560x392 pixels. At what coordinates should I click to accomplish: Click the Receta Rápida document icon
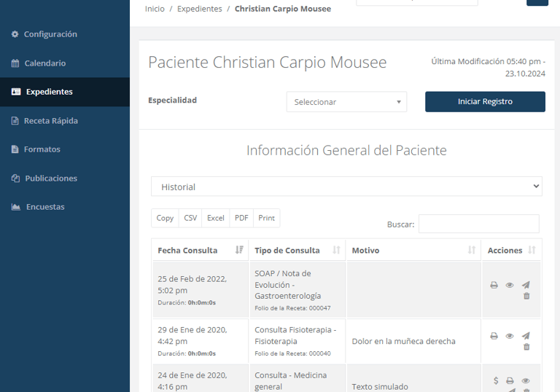(15, 121)
